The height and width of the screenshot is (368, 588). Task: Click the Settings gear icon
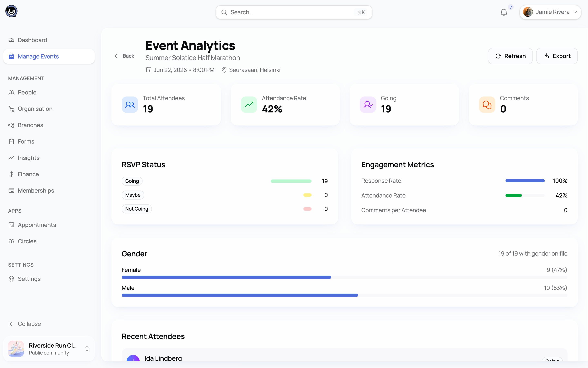point(11,279)
